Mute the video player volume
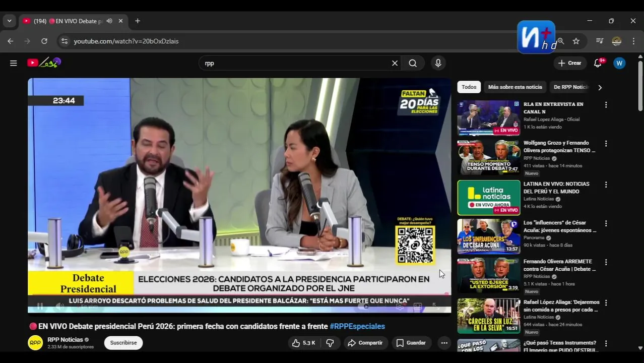This screenshot has width=644, height=363. (59, 306)
